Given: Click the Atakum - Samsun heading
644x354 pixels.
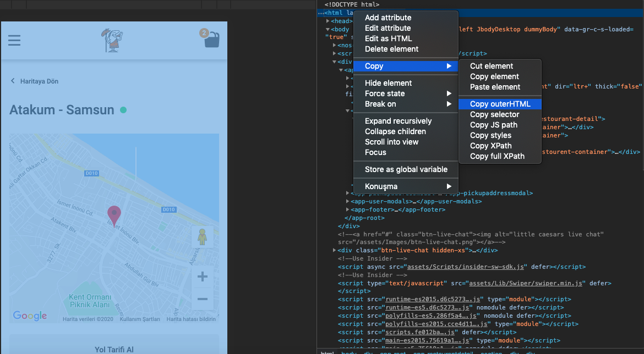Looking at the screenshot, I should point(62,110).
